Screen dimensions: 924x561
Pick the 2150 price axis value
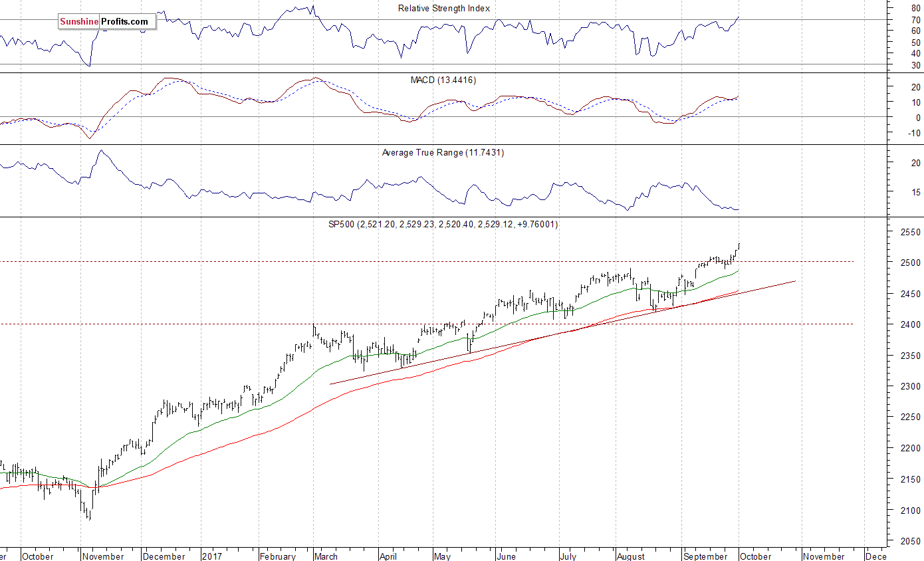910,480
